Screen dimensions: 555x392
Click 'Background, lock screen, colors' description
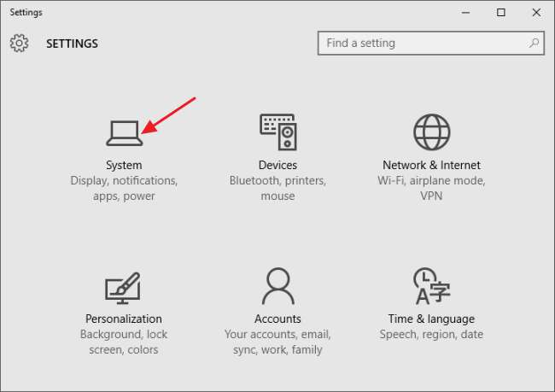124,342
